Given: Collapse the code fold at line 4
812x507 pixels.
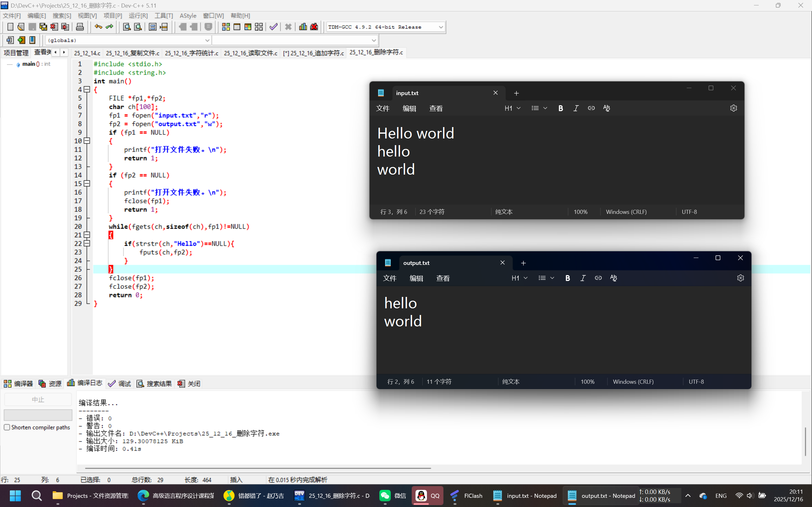Looking at the screenshot, I should pos(87,89).
